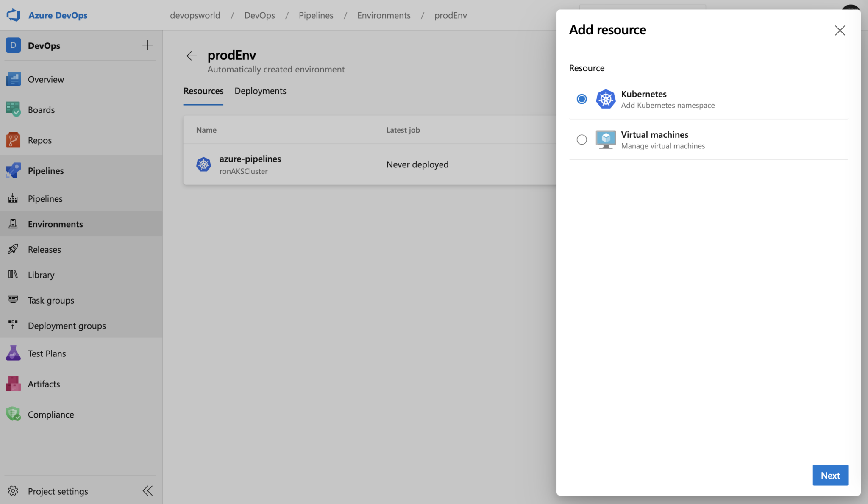Click the azure-pipelines resource name
The image size is (868, 504).
[x=250, y=159]
